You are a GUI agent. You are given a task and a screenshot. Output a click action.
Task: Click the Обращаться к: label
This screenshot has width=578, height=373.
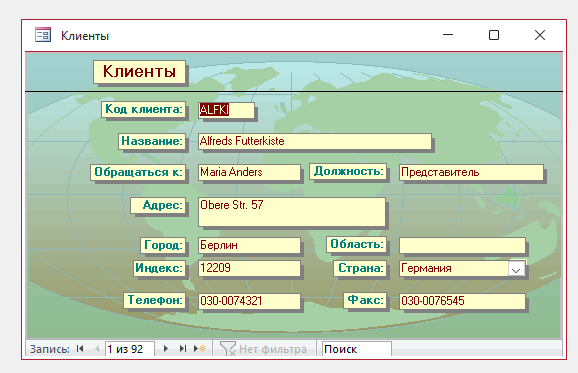[x=138, y=172]
